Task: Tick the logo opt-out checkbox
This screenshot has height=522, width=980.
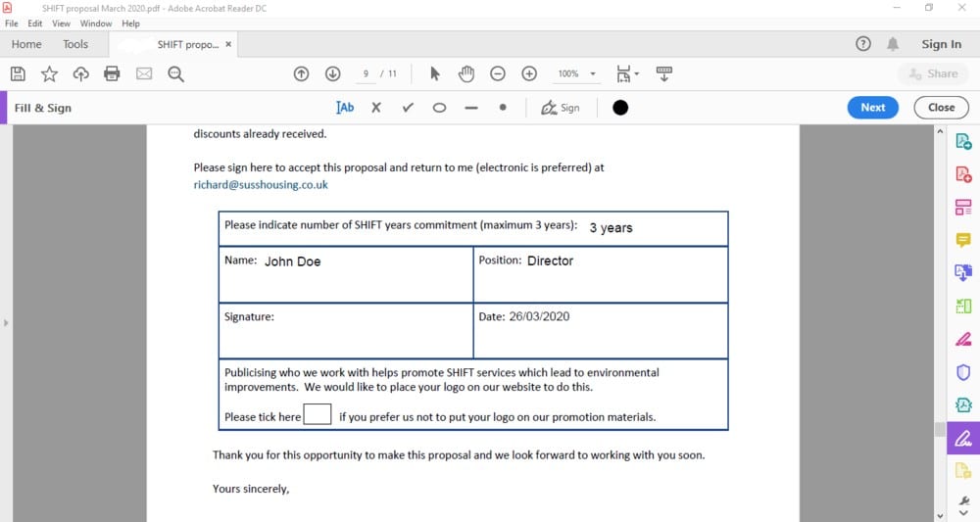Action: [x=318, y=414]
